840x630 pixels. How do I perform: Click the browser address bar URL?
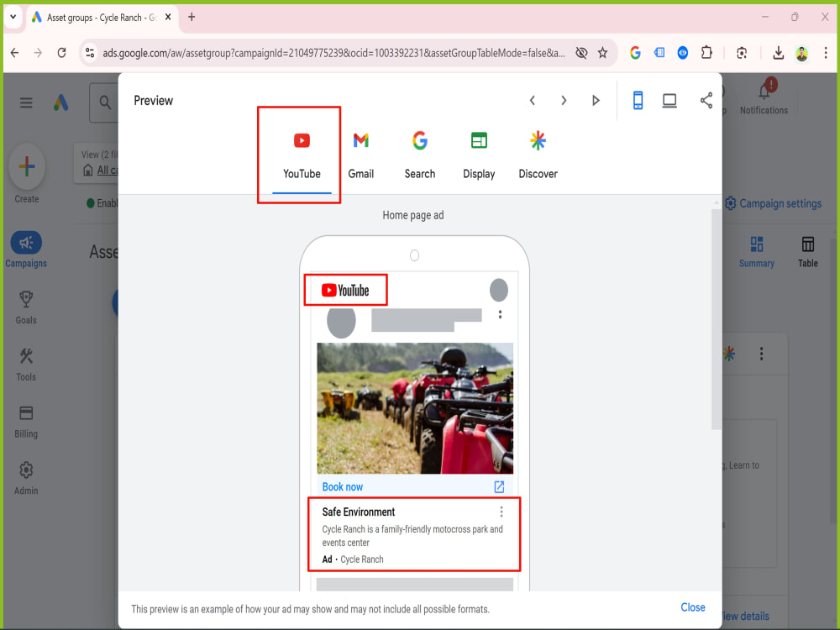[x=333, y=53]
